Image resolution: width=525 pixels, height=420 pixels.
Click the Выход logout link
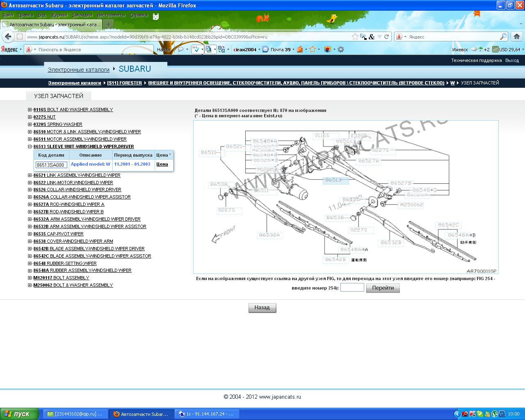pyautogui.click(x=512, y=60)
